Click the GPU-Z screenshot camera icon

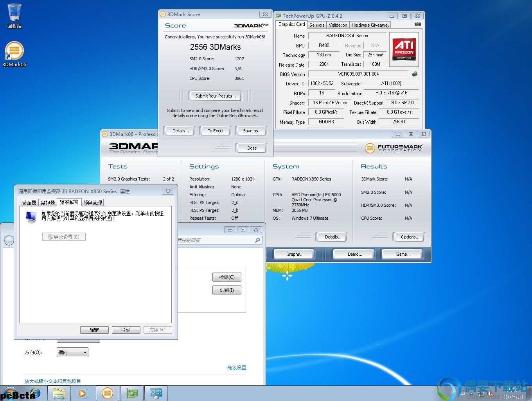pos(418,24)
